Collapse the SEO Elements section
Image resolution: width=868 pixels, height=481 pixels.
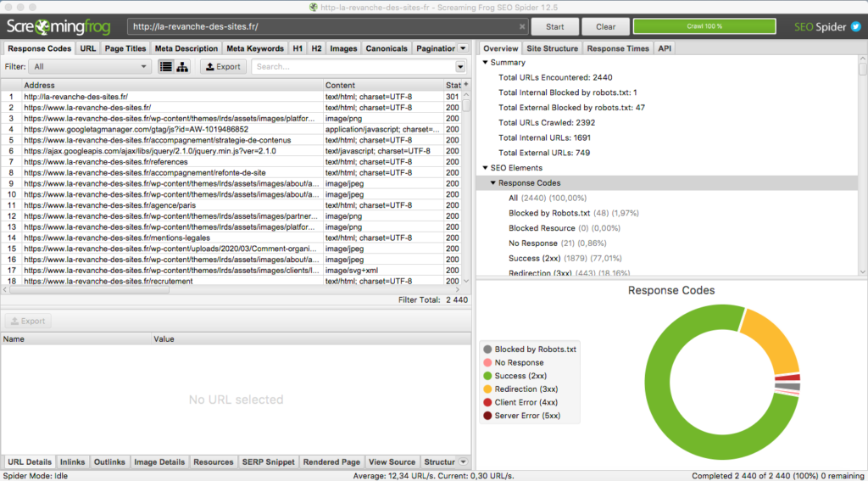point(486,168)
